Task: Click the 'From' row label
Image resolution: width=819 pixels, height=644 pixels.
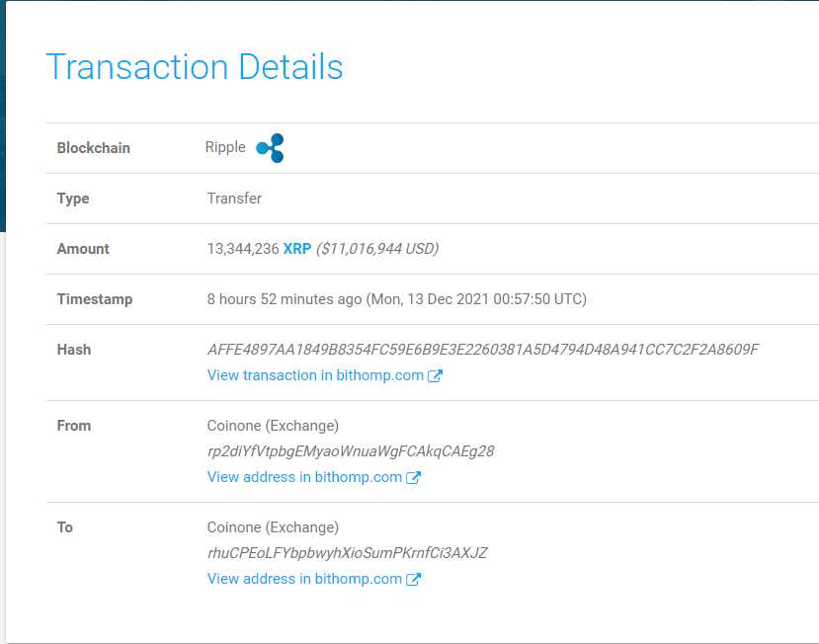Action: coord(74,426)
